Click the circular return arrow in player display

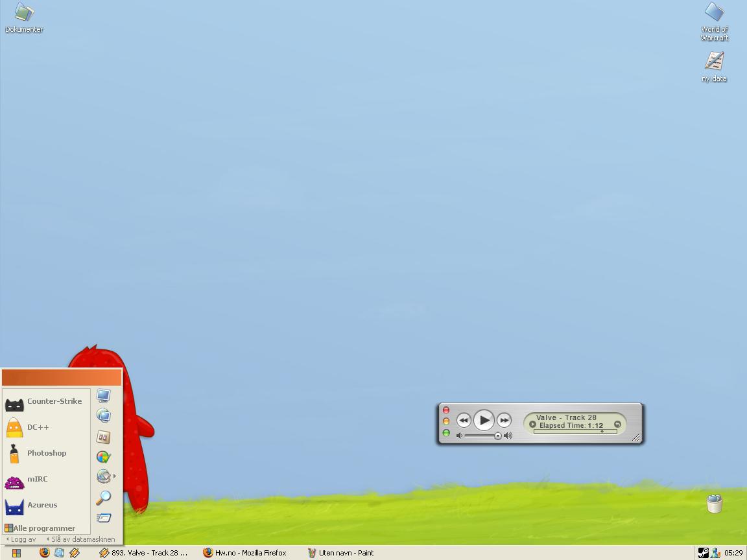tap(617, 424)
